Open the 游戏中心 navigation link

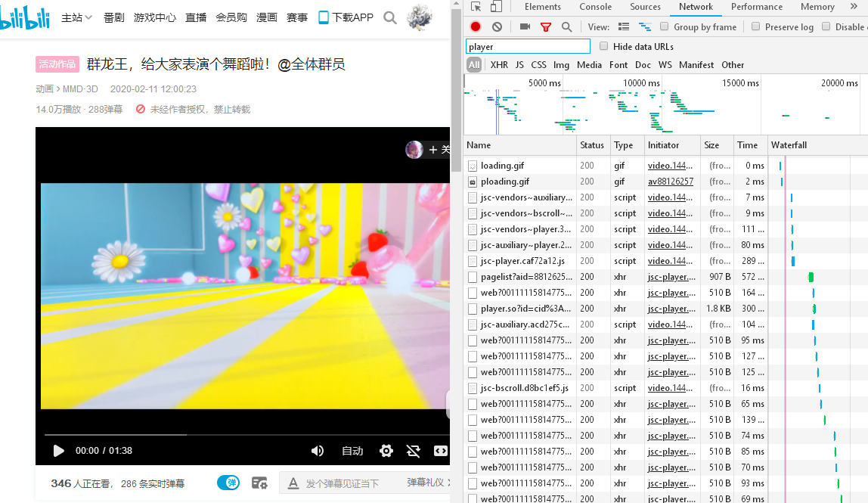click(155, 17)
